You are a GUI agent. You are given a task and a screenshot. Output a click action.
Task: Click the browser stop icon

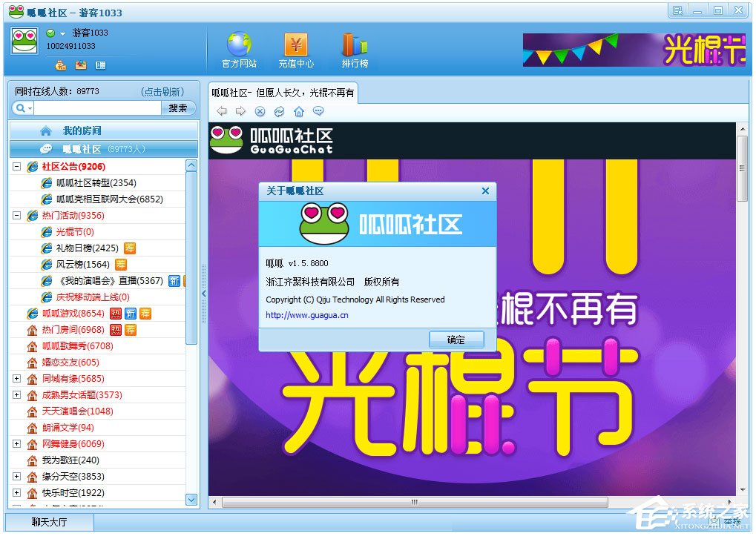(260, 111)
